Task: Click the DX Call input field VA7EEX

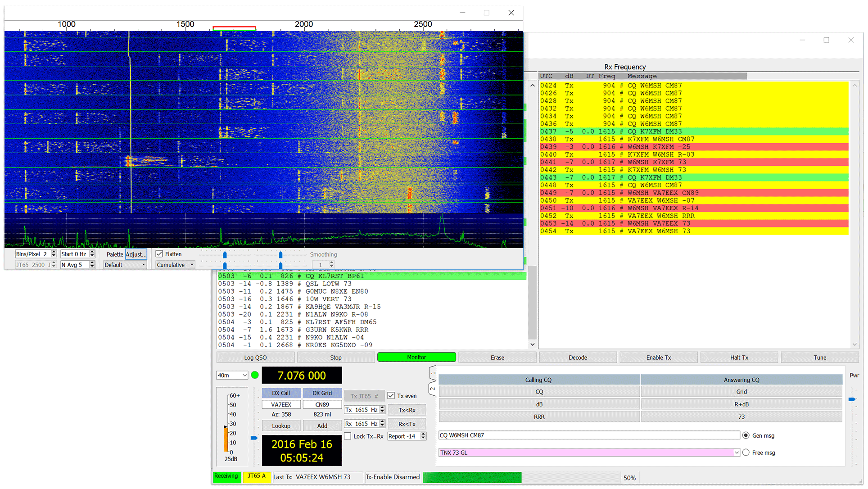Action: pyautogui.click(x=281, y=405)
